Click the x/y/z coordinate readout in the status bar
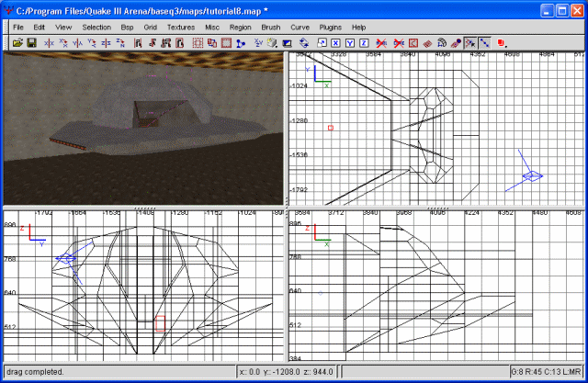Image resolution: width=588 pixels, height=383 pixels. click(287, 372)
